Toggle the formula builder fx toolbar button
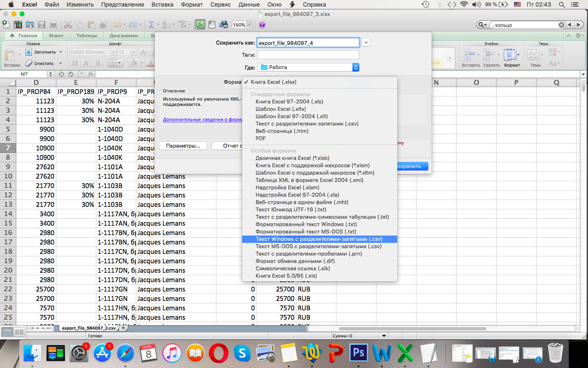 (x=200, y=25)
